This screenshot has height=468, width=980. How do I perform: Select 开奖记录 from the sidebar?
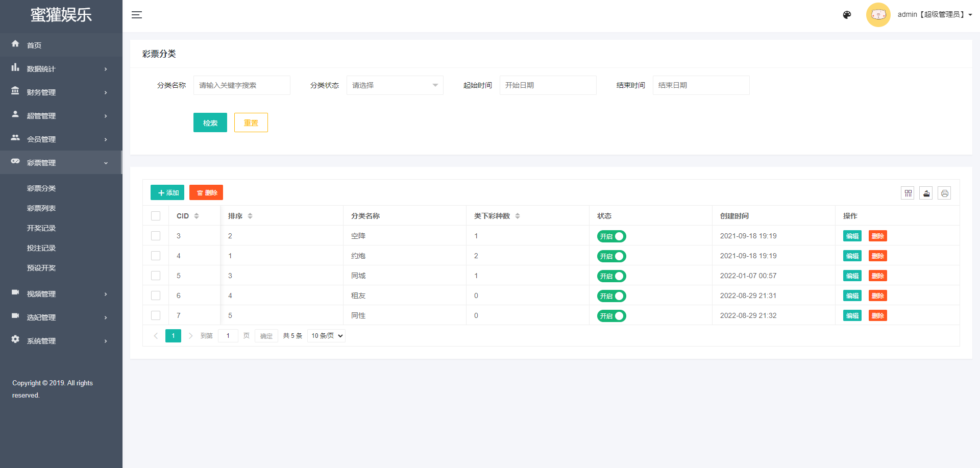41,228
